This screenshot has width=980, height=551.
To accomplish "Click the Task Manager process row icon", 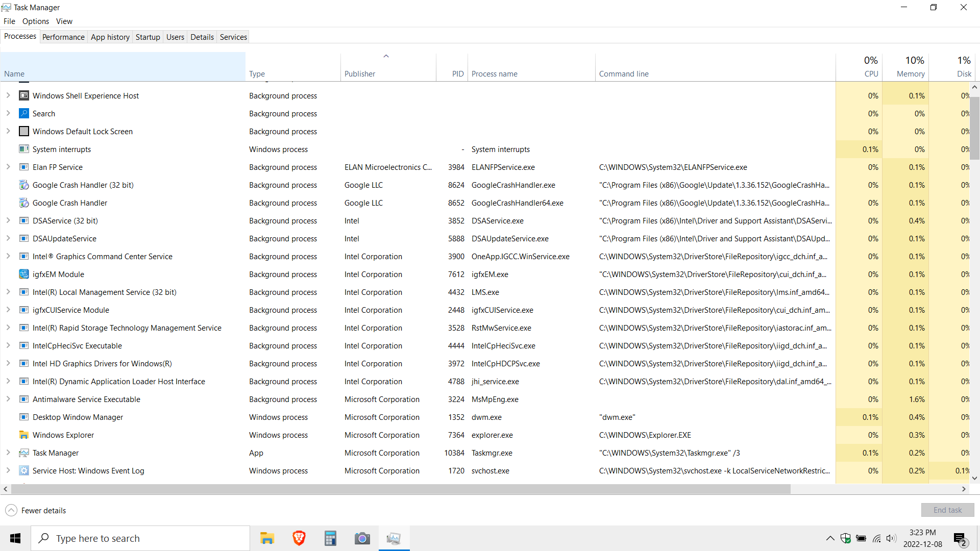I will tap(23, 453).
